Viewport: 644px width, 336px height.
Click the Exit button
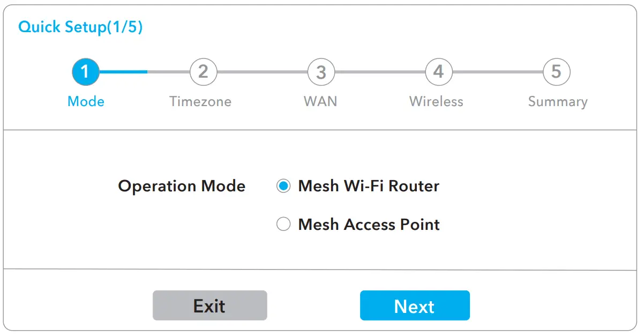pos(209,305)
